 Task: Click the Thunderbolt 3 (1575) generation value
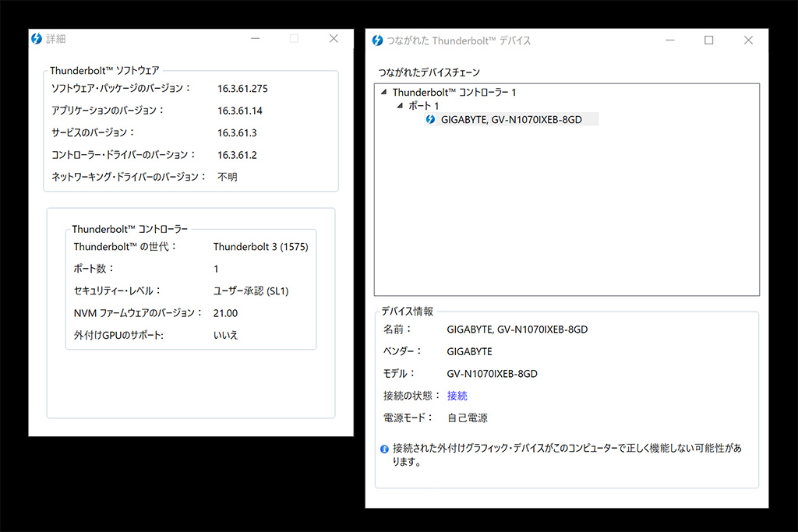(260, 247)
